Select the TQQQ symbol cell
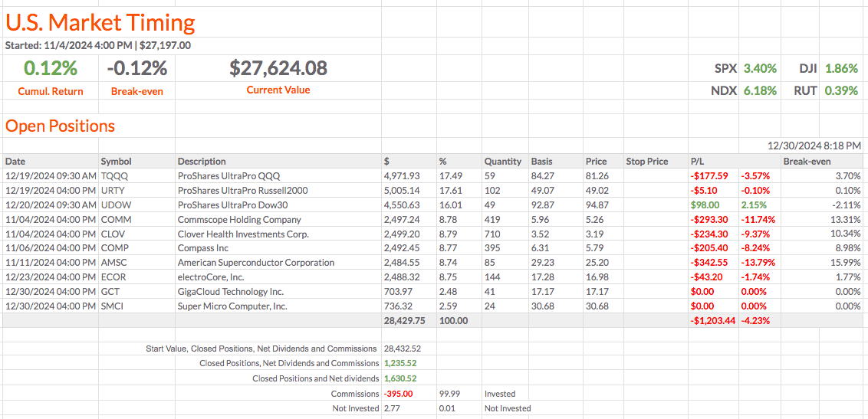Image resolution: width=868 pixels, height=419 pixels. point(114,176)
